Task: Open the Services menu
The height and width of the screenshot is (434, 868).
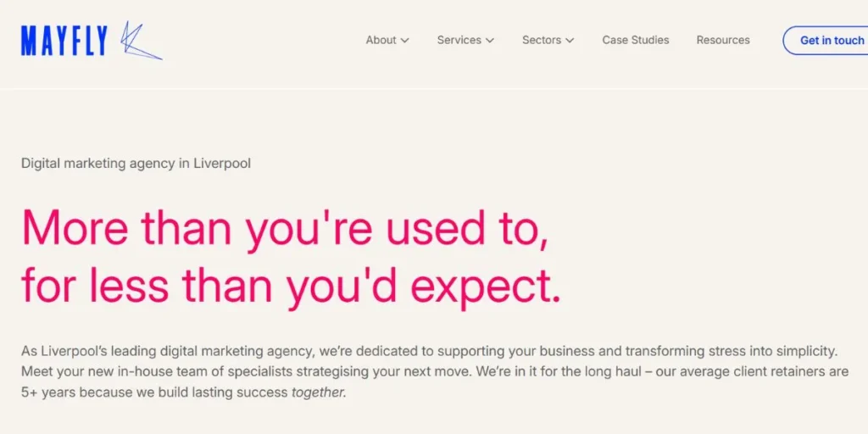Action: (459, 40)
